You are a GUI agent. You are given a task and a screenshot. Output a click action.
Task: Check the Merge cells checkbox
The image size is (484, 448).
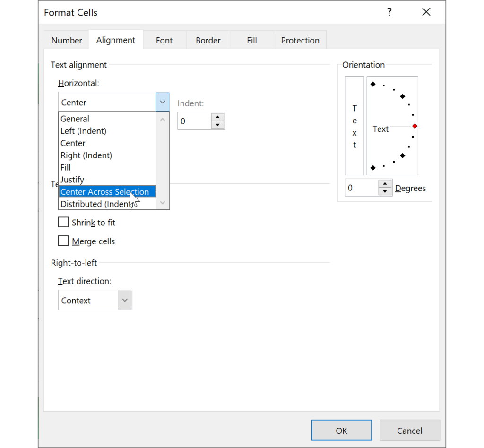pyautogui.click(x=63, y=241)
